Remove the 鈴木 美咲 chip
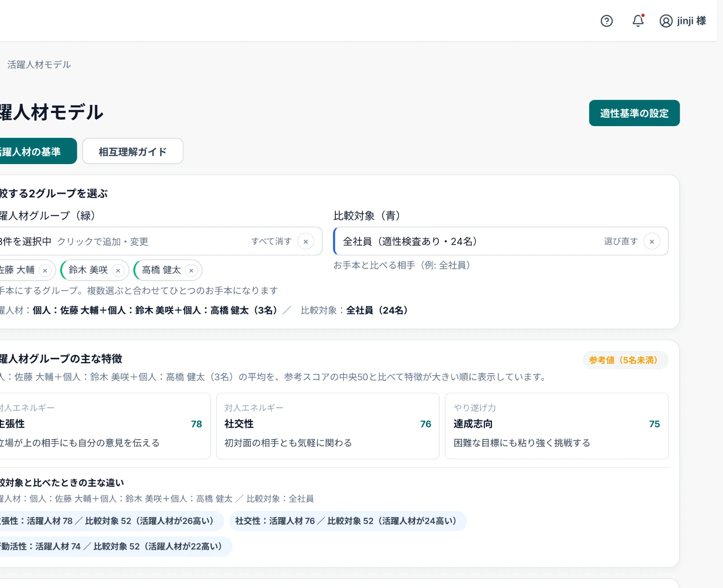Image resolution: width=723 pixels, height=588 pixels. (x=118, y=271)
